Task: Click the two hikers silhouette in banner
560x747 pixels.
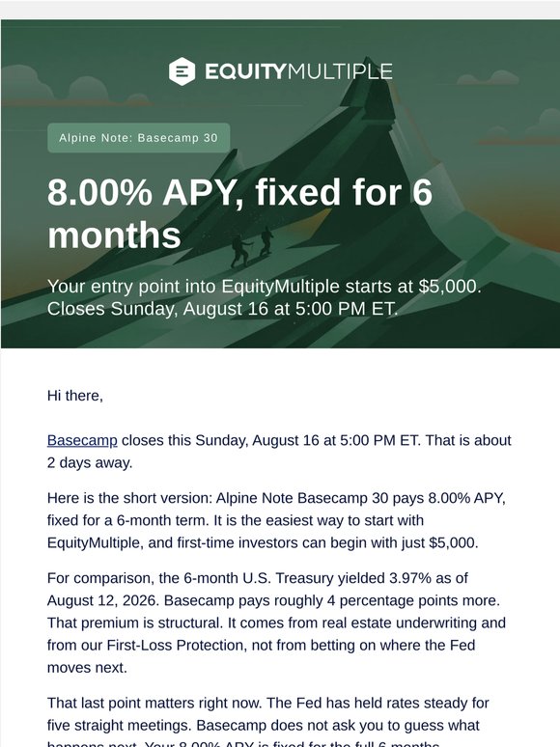Action: click(252, 246)
